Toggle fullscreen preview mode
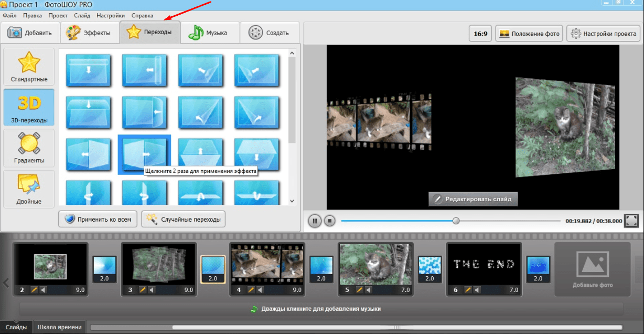Image resolution: width=644 pixels, height=334 pixels. (631, 221)
